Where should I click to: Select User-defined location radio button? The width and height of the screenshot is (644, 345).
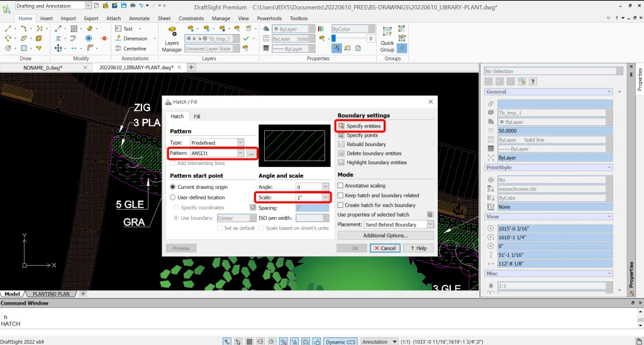pos(174,197)
